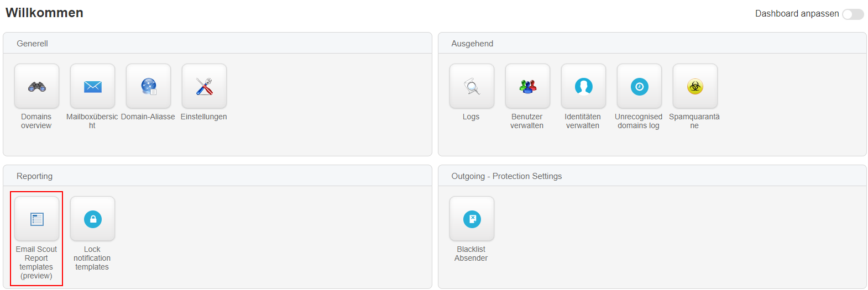The image size is (868, 290).
Task: Click the Blacklist Absender text label
Action: click(471, 254)
